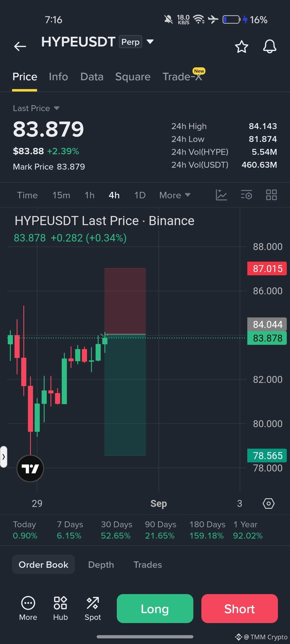
Task: Tap the battery status icon
Action: tap(231, 20)
